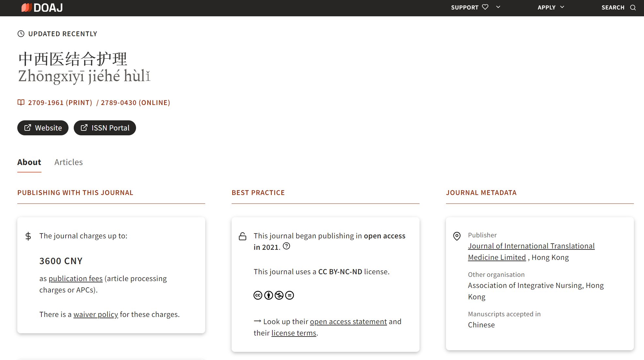The height and width of the screenshot is (360, 644).
Task: Expand the Apply dropdown menu
Action: pos(551,7)
